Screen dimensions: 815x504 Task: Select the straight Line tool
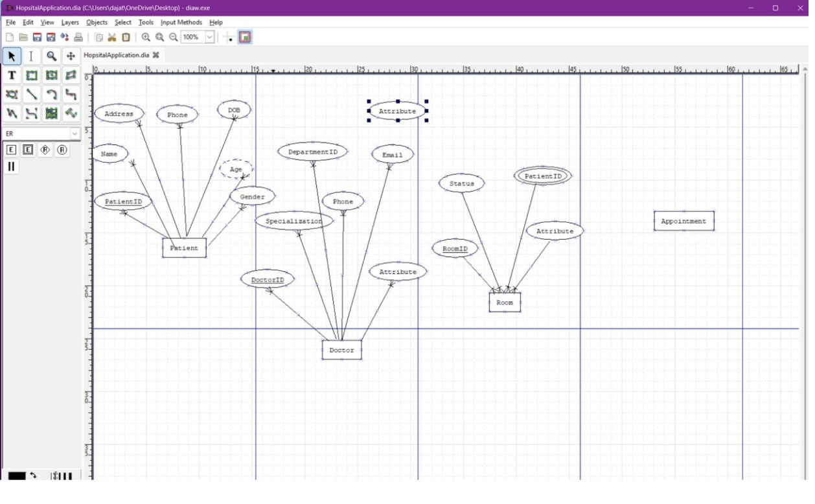(x=31, y=94)
